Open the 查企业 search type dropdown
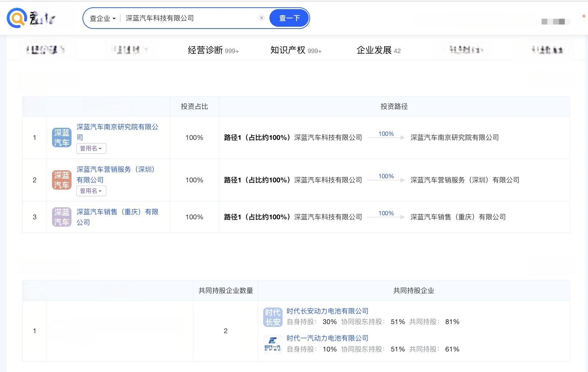This screenshot has height=372, width=588. pos(103,18)
